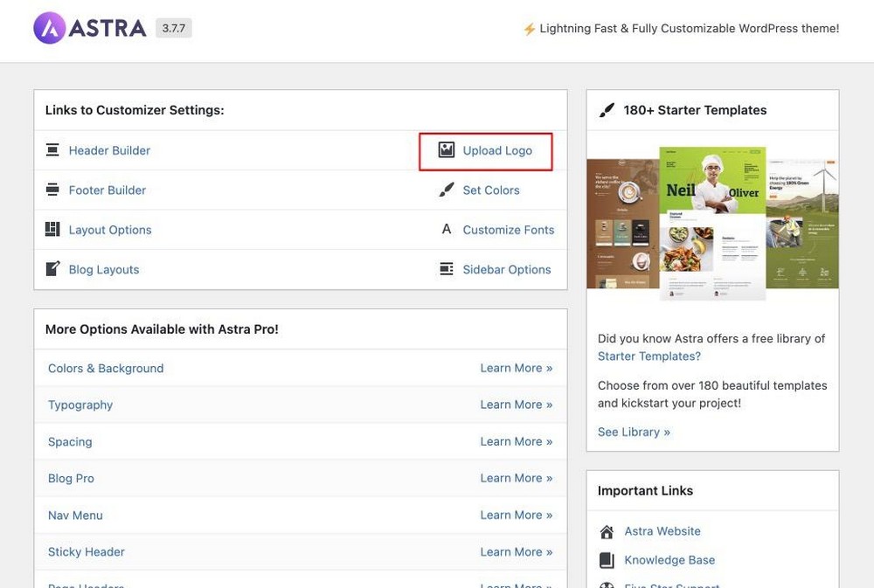Select See Library link
Image resolution: width=874 pixels, height=588 pixels.
coord(634,432)
